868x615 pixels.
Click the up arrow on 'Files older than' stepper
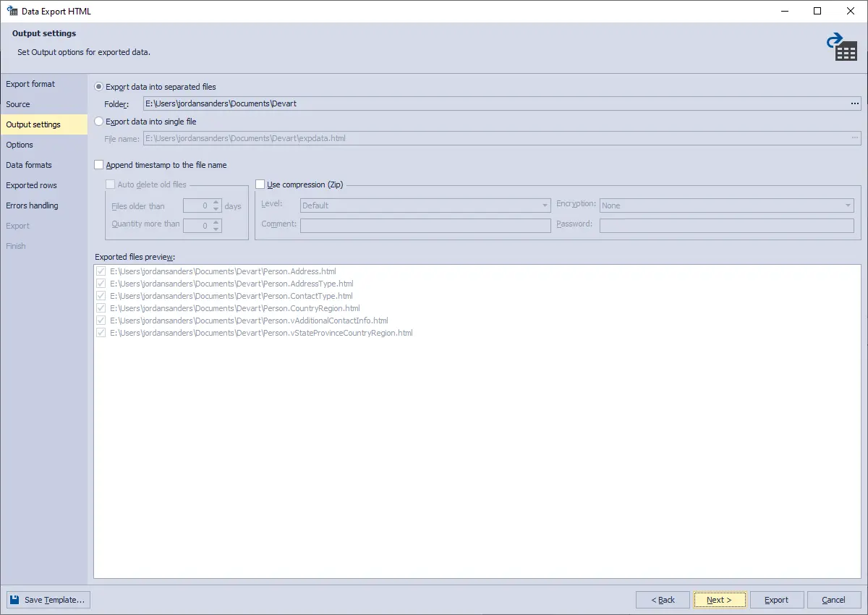(x=215, y=202)
